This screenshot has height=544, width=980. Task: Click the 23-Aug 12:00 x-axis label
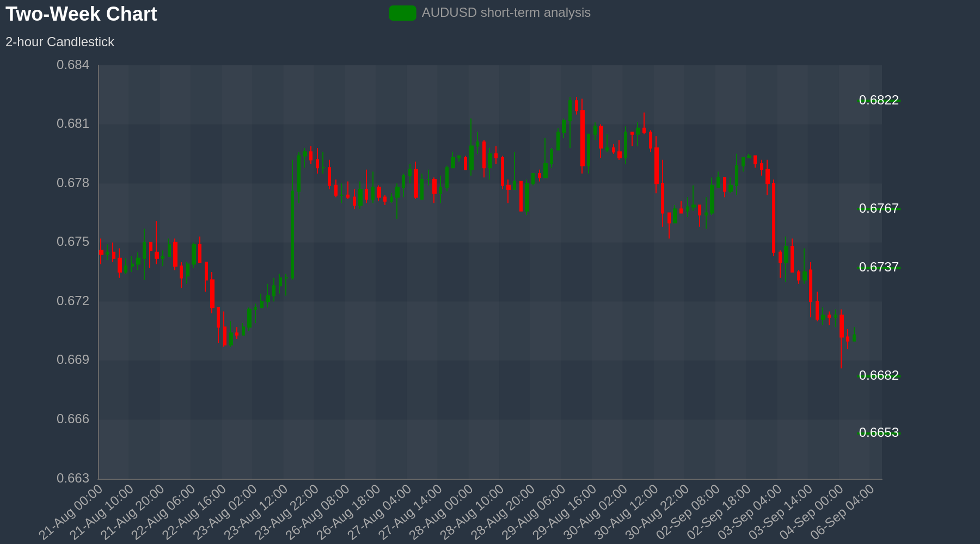(256, 512)
